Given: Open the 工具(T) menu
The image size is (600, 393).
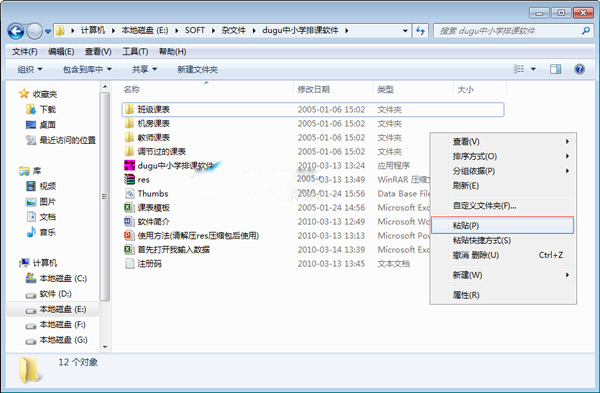Looking at the screenshot, I should point(135,51).
